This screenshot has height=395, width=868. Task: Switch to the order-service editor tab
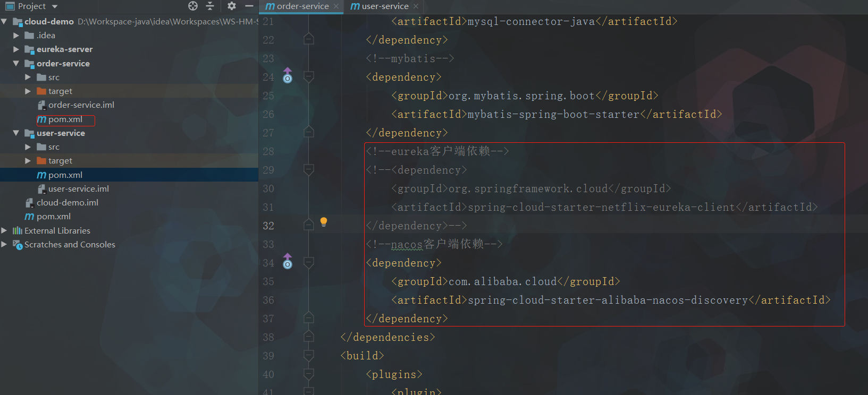coord(302,6)
